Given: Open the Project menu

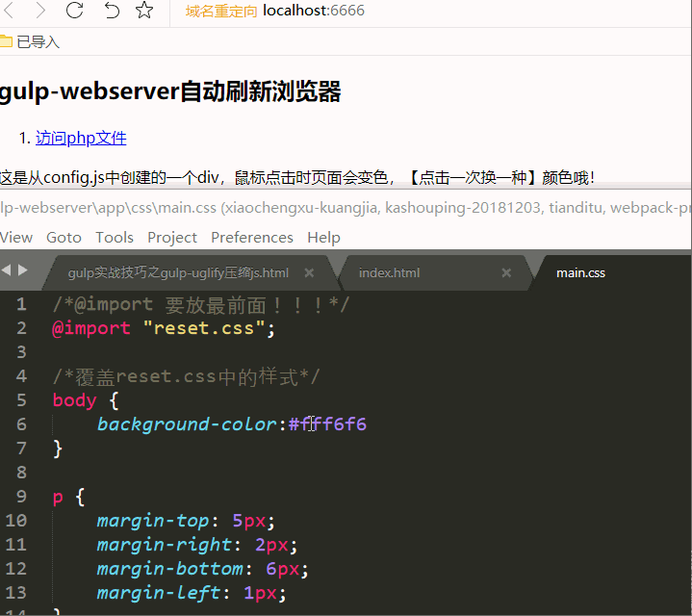Looking at the screenshot, I should tap(172, 238).
